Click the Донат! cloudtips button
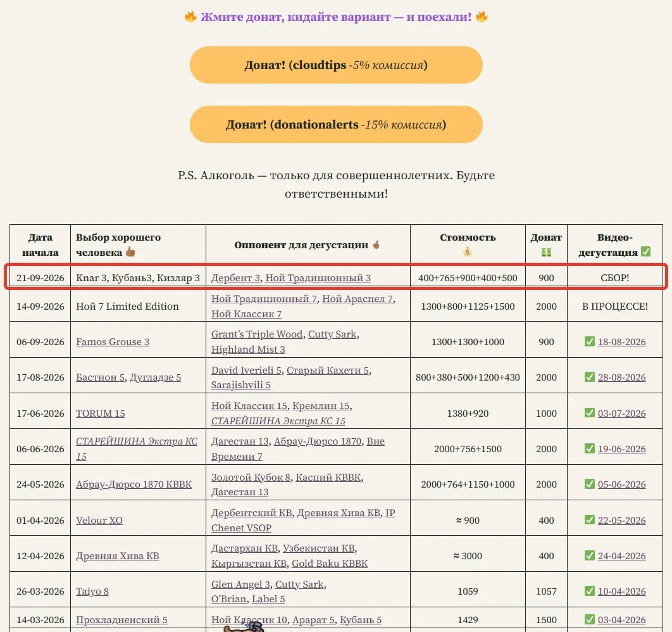Screen dimensions: 672x632 [x=336, y=65]
